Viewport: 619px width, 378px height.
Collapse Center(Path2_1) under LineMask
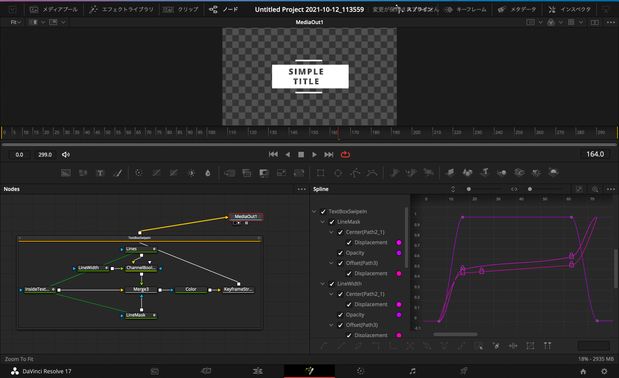tap(332, 232)
